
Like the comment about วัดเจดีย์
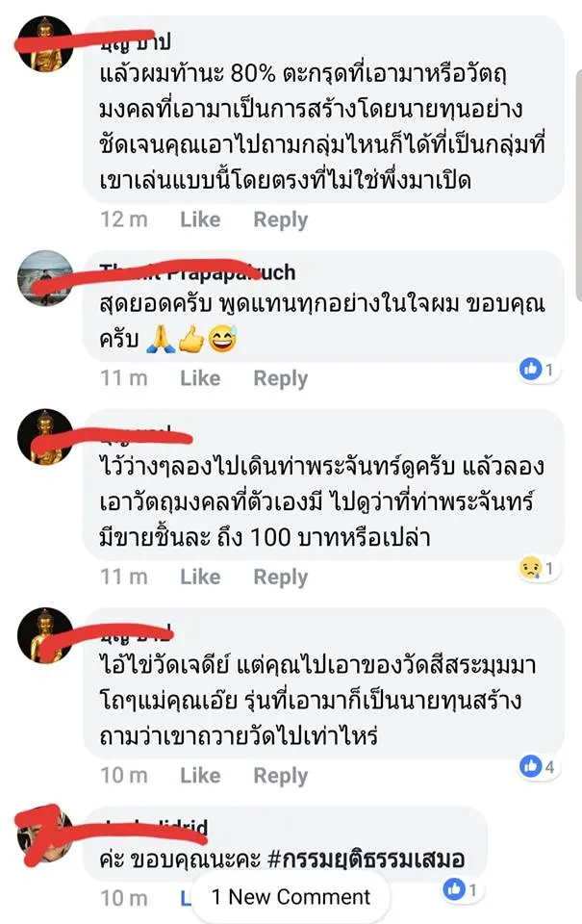coord(200,775)
